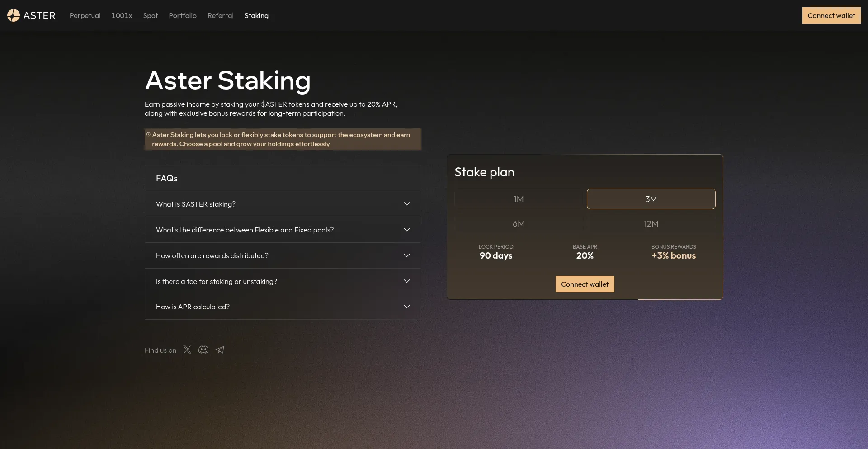This screenshot has width=868, height=449.
Task: Select the 1M stake plan
Action: pos(519,199)
